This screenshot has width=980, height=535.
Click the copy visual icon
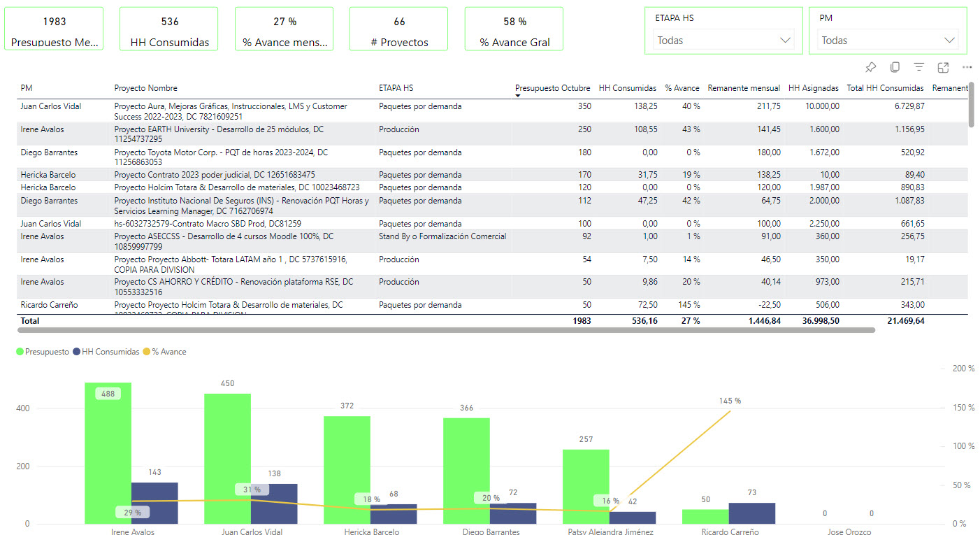click(895, 67)
